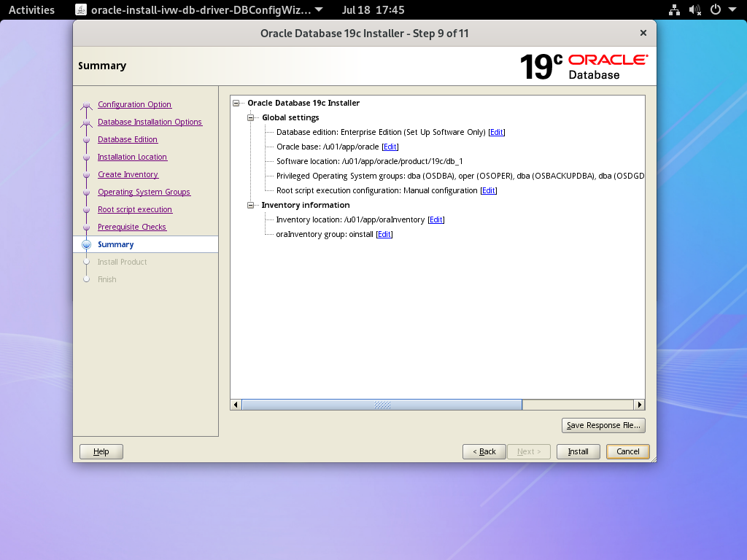747x560 pixels.
Task: Go to Installation Location step
Action: click(x=133, y=157)
